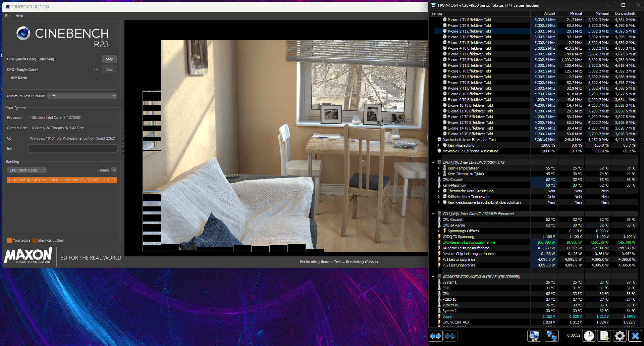Open HWiNFO summary monitor icon with magnifier

point(534,336)
